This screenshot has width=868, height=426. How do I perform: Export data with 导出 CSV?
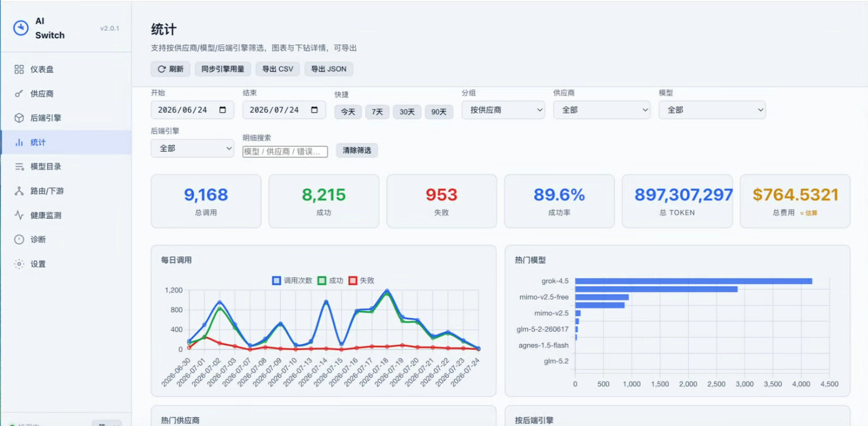(277, 69)
